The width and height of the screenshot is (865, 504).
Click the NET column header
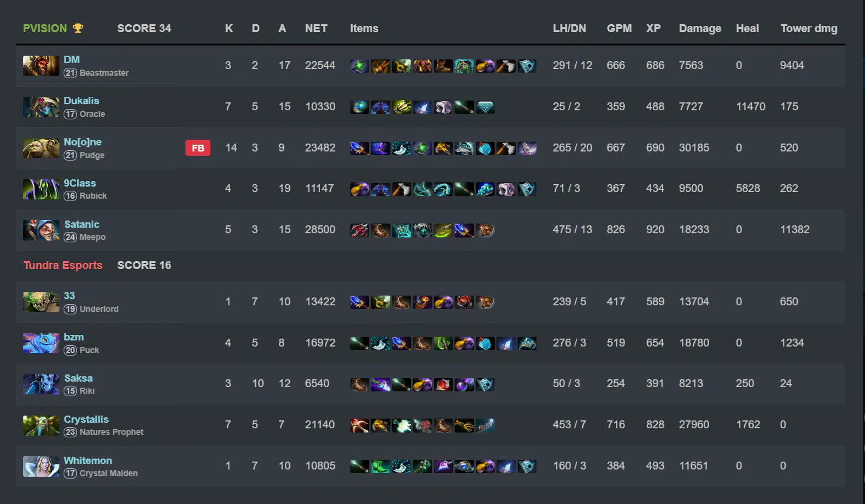316,28
